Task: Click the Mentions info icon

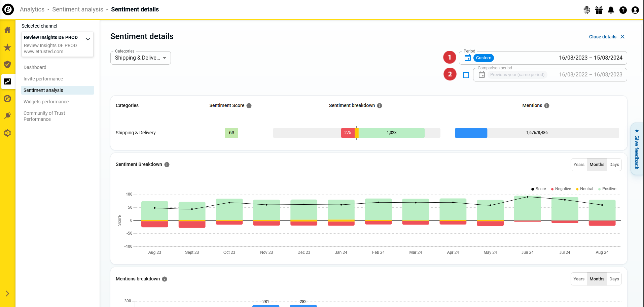Action: [547, 106]
